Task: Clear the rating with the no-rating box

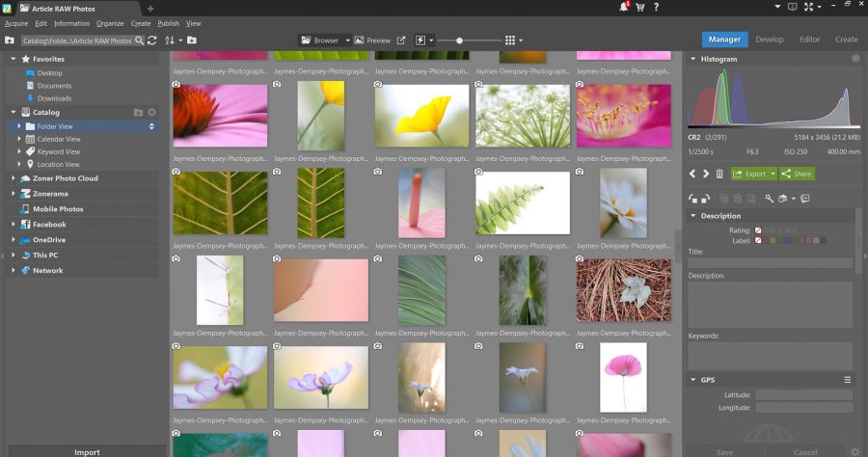Action: (x=758, y=230)
